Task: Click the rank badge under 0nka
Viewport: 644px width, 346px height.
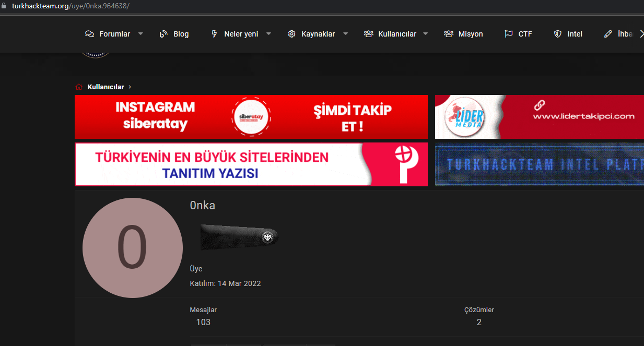Action: (239, 237)
